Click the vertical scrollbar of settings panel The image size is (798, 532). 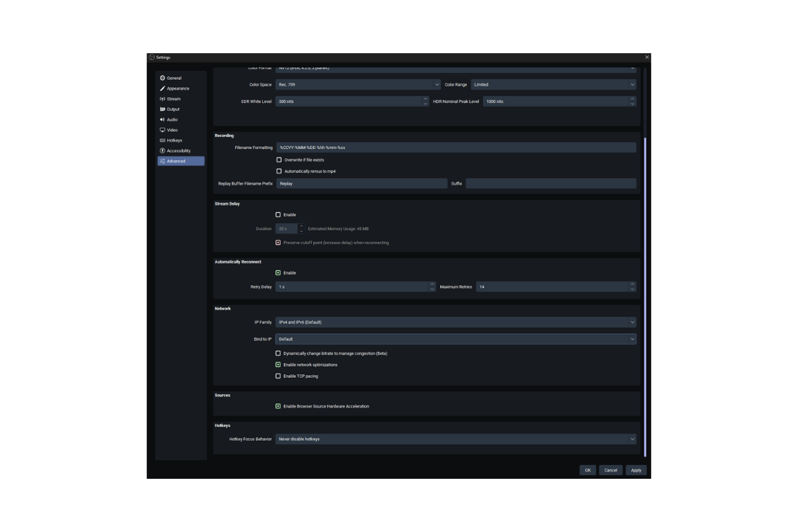644,297
